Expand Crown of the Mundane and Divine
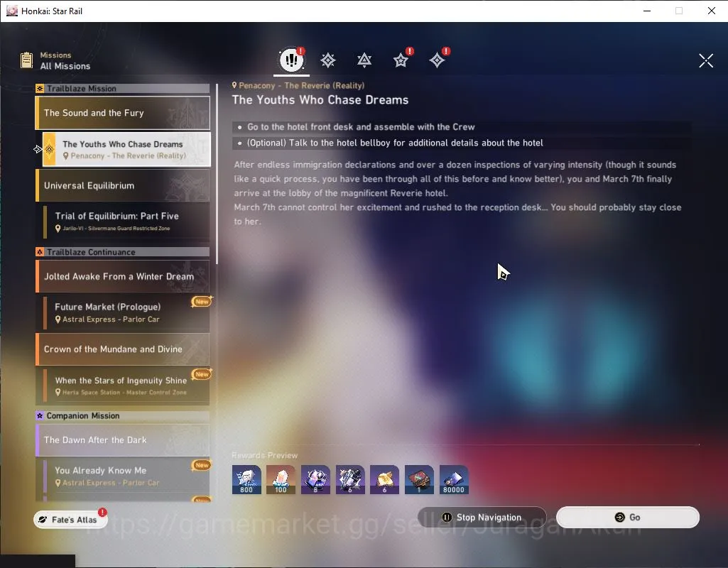 pos(123,349)
